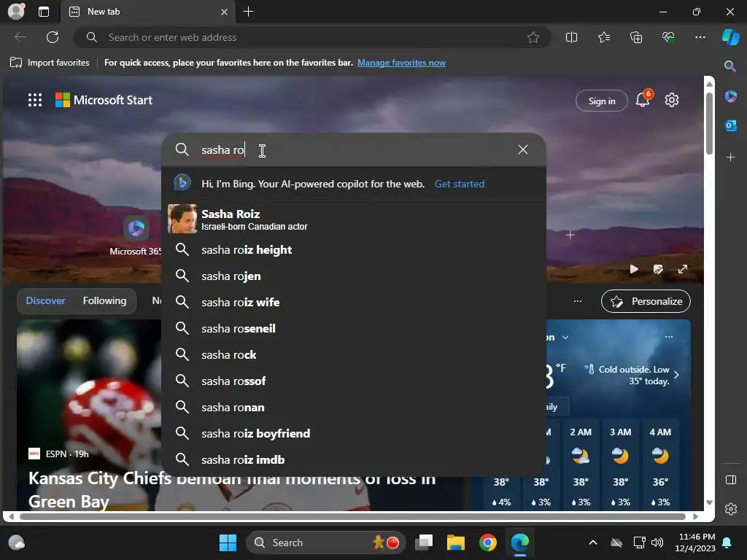Choose suggestion sasha roiz height
Image resolution: width=747 pixels, height=560 pixels.
[x=354, y=249]
